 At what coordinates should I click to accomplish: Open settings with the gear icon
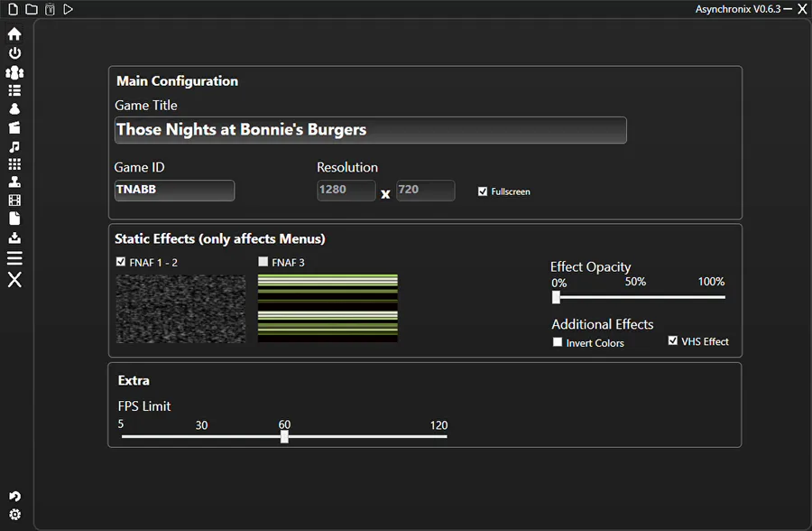pos(14,515)
